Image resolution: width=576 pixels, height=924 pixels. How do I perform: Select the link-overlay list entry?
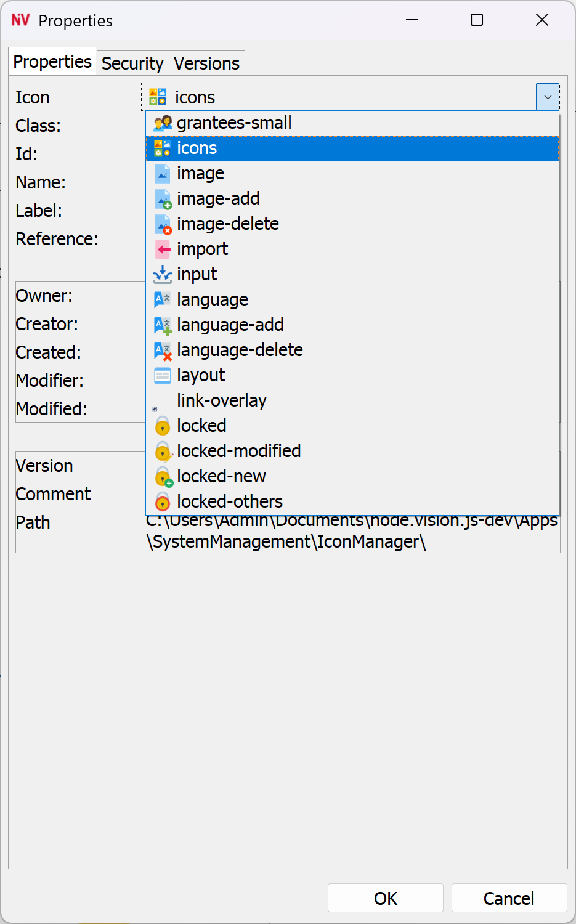[221, 401]
